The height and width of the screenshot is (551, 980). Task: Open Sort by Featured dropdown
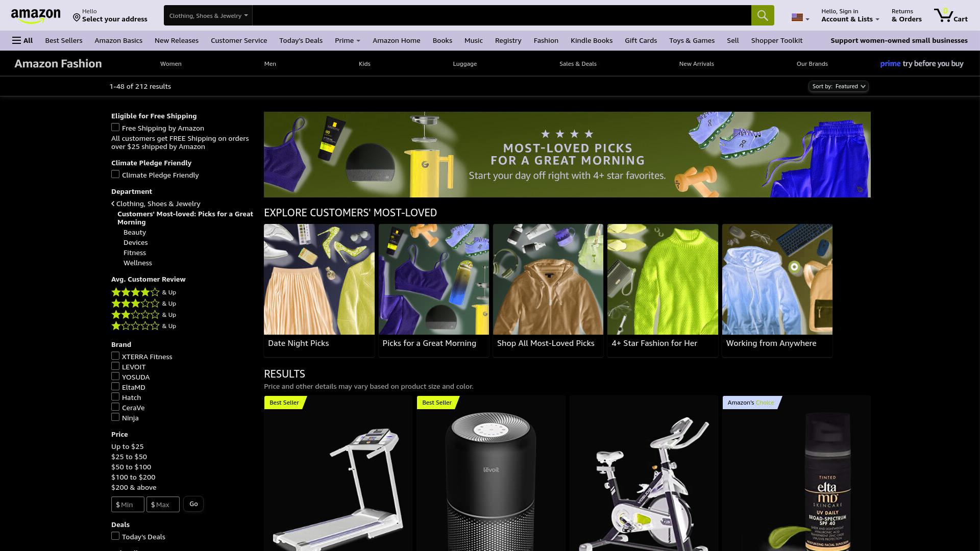coord(838,86)
